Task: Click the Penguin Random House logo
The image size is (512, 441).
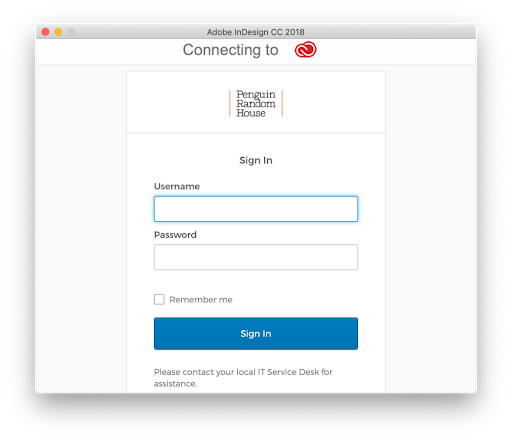Action: click(x=256, y=103)
